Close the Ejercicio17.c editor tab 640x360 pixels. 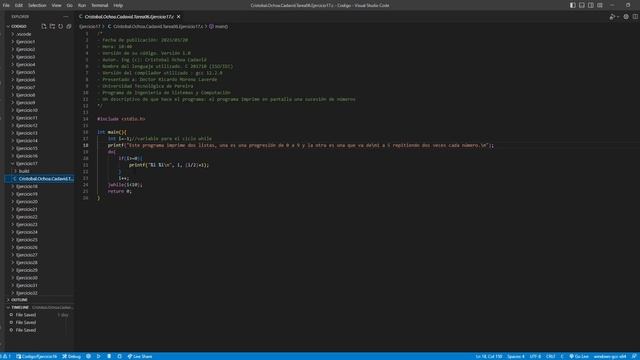point(178,17)
